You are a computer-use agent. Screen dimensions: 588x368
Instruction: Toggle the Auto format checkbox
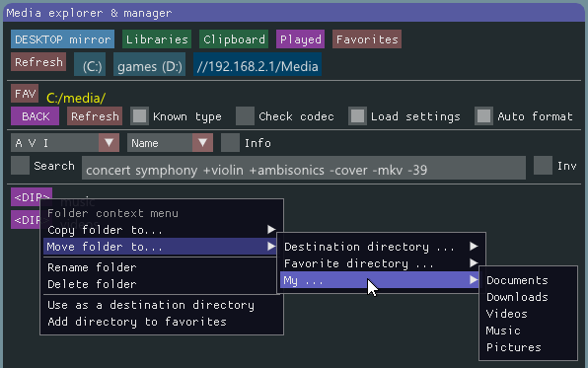click(483, 116)
